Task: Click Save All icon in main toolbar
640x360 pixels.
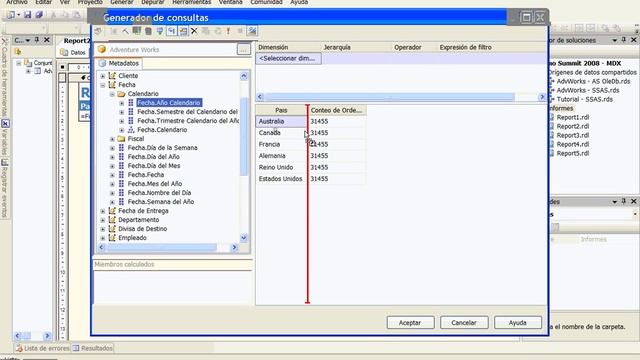Action: pos(39,15)
